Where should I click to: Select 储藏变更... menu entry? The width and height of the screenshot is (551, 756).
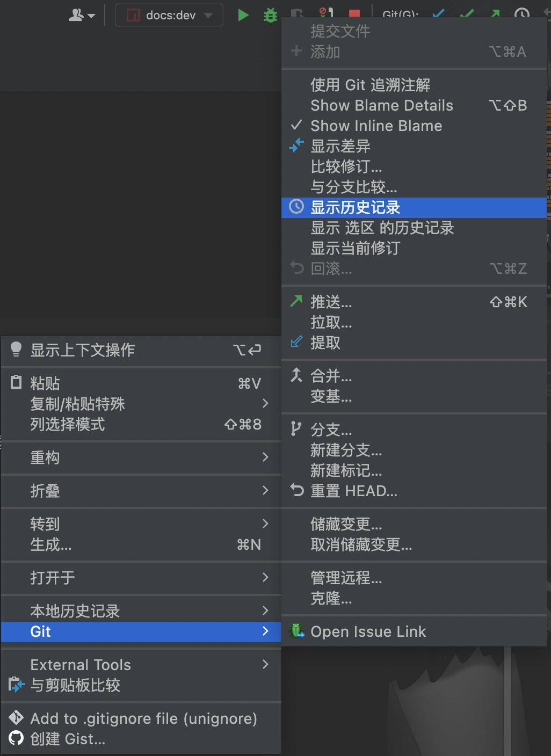pyautogui.click(x=414, y=524)
